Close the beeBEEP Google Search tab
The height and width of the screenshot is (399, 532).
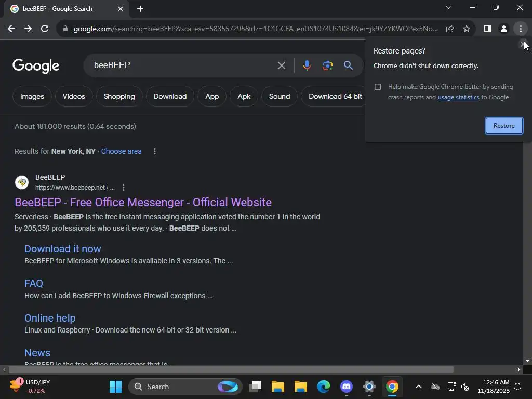121,9
